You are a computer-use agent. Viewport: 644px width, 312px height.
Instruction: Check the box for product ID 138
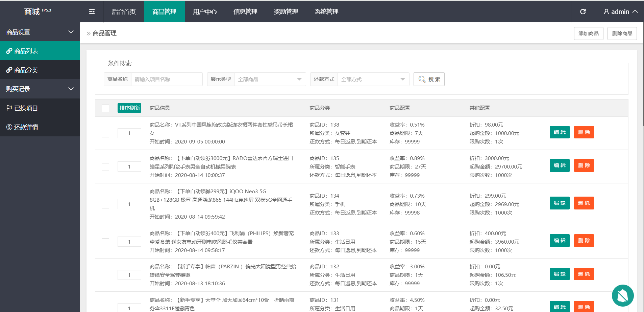[105, 133]
